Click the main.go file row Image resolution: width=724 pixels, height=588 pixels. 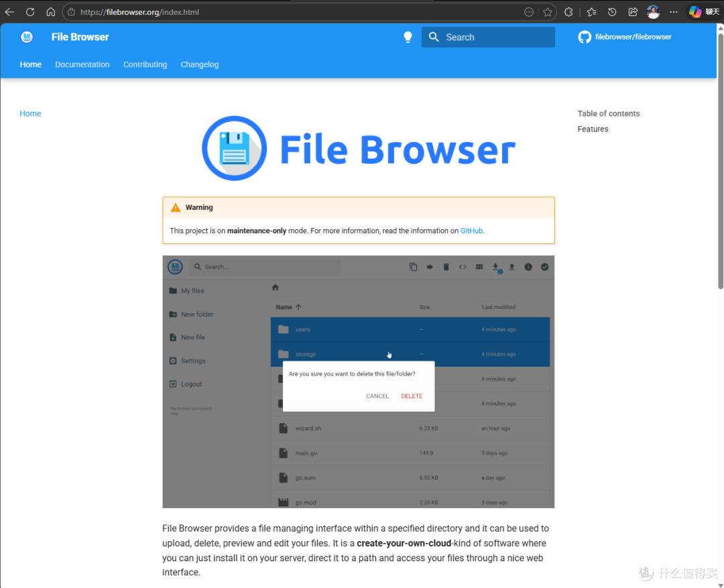(x=410, y=453)
